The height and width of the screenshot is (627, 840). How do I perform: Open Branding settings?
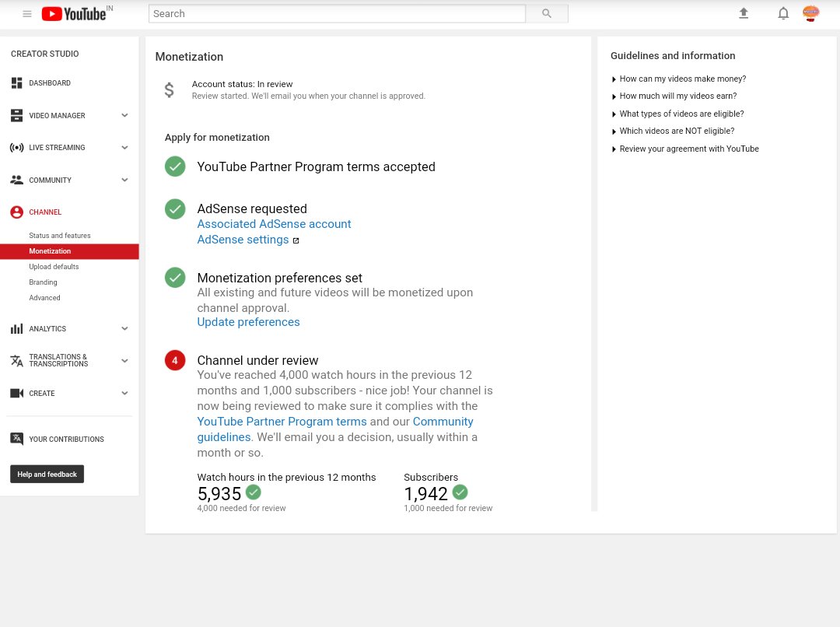tap(43, 282)
